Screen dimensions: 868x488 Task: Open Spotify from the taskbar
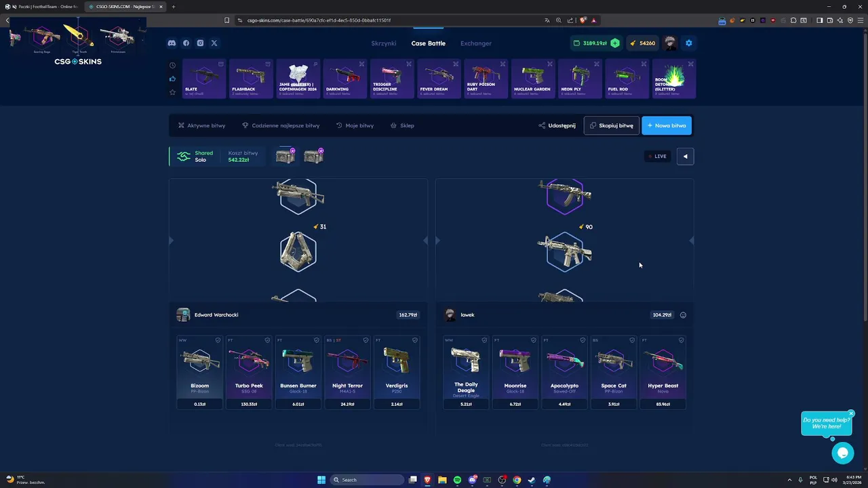(457, 480)
